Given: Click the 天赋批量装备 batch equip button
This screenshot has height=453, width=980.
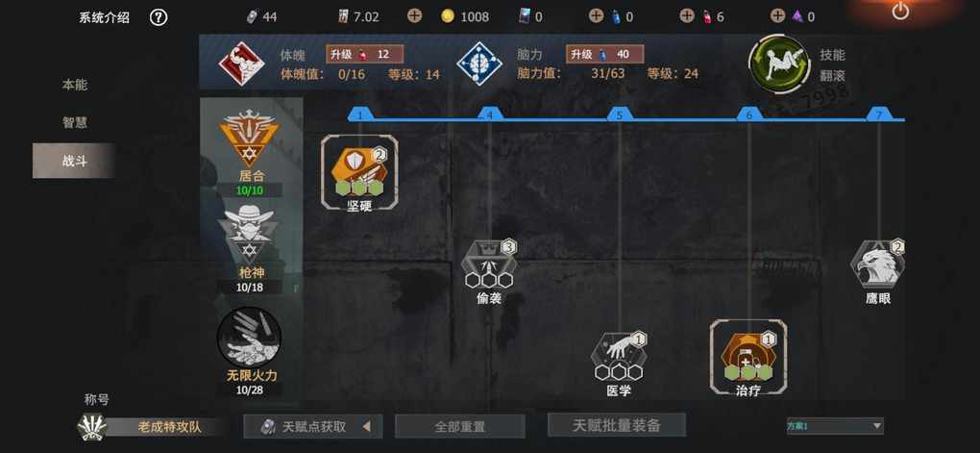Looking at the screenshot, I should (616, 425).
